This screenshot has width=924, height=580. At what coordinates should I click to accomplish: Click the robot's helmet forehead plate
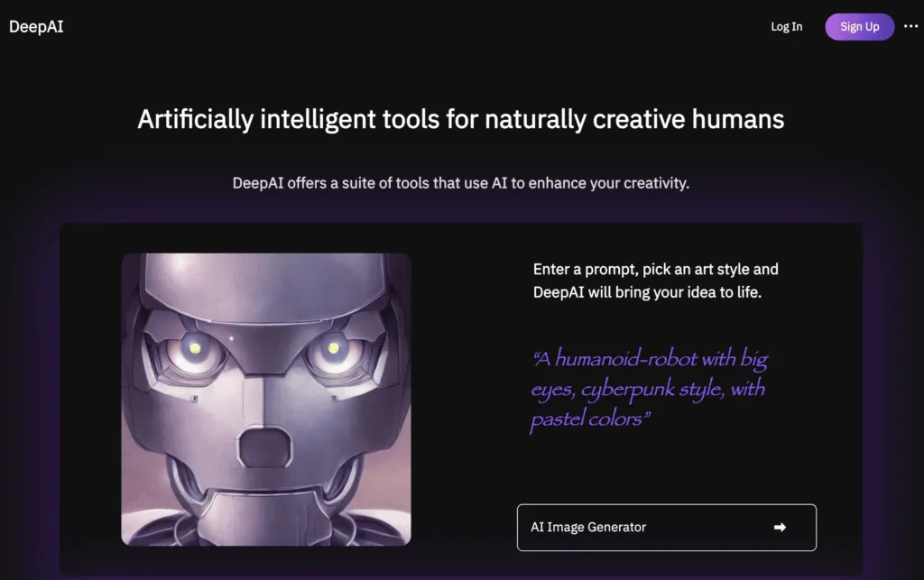coord(265,289)
